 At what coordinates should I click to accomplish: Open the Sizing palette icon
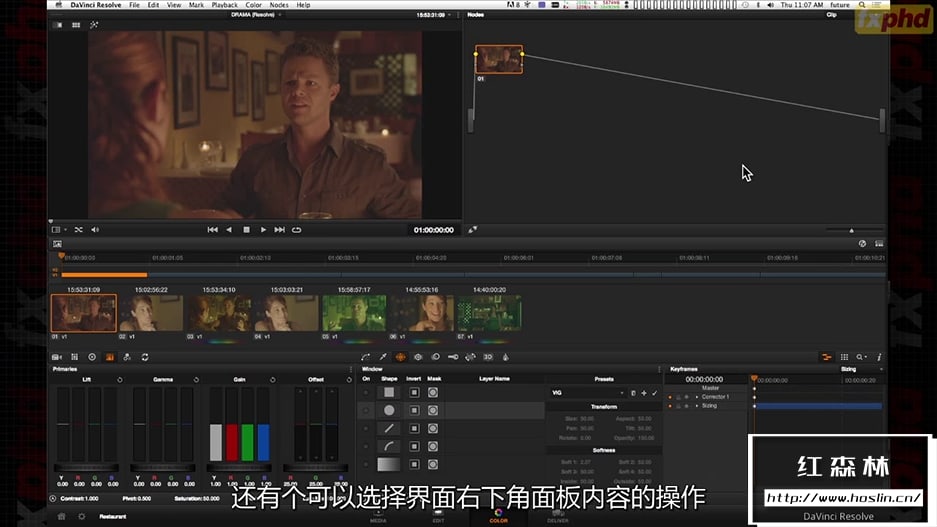click(471, 357)
